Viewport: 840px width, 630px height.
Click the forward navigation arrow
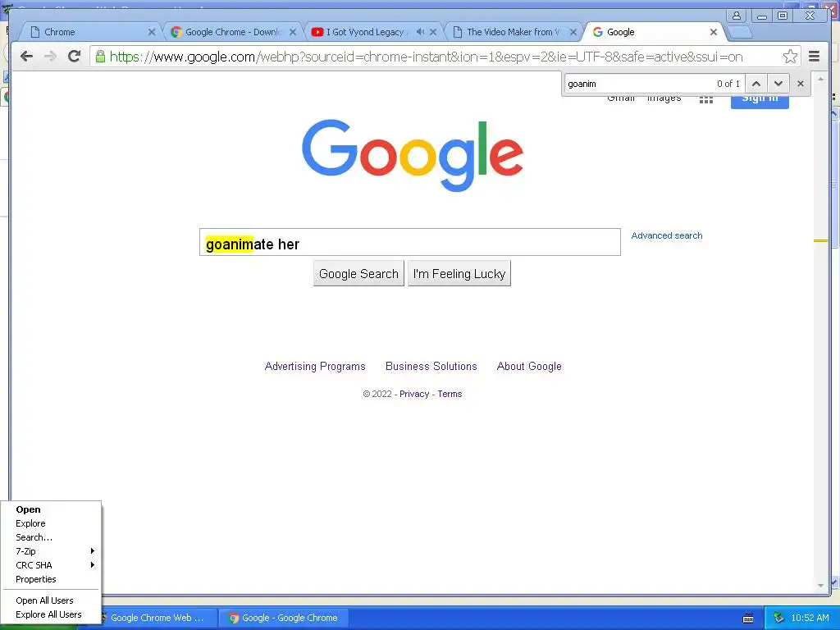point(50,57)
